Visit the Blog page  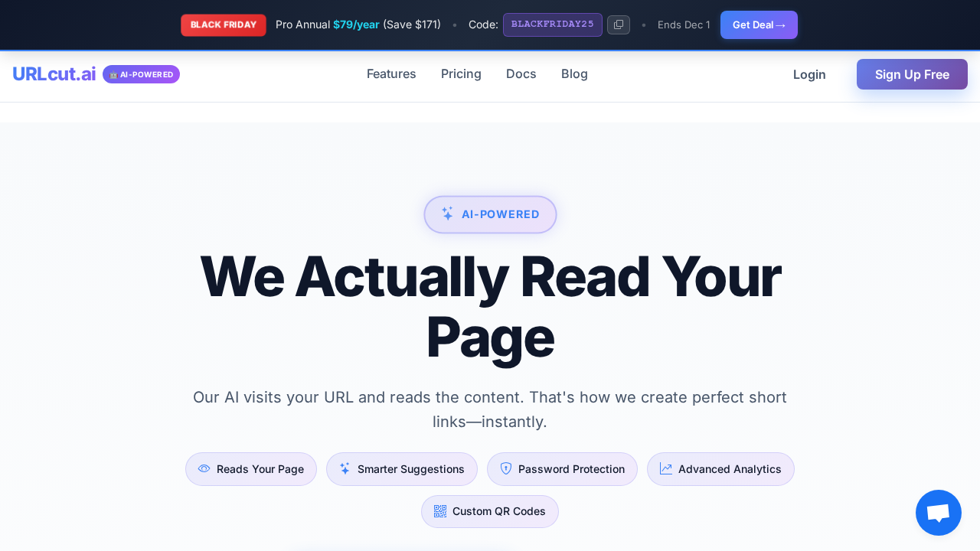[574, 74]
